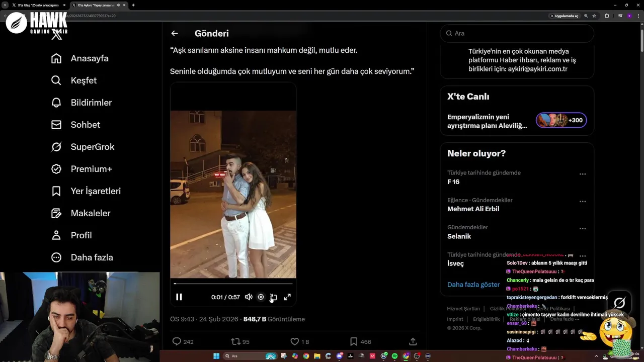Open the F 16 trending topic
The image size is (644, 362).
tap(453, 182)
